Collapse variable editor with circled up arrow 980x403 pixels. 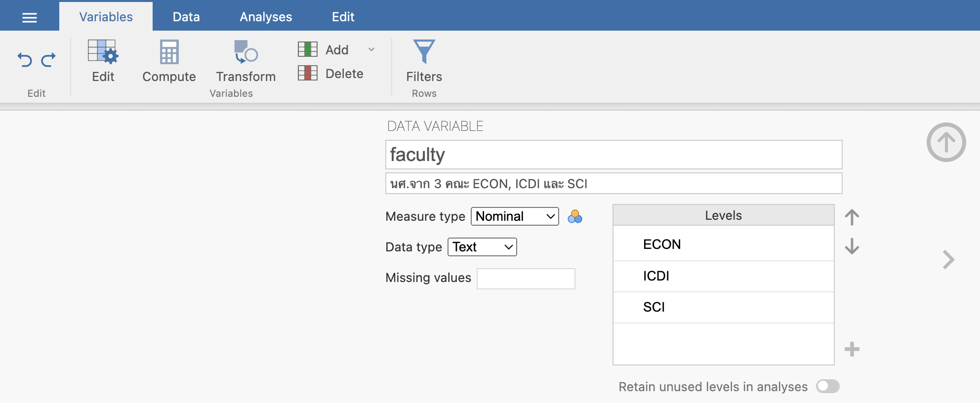[x=946, y=142]
